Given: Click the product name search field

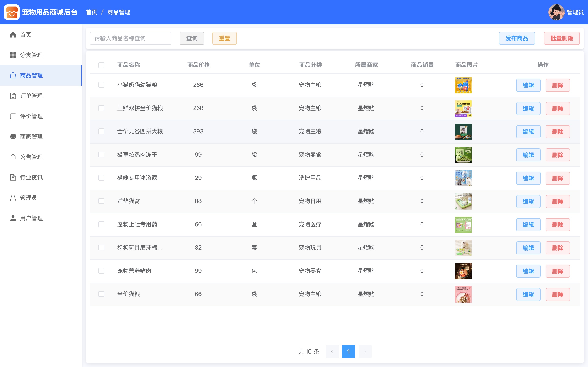Looking at the screenshot, I should pos(130,38).
